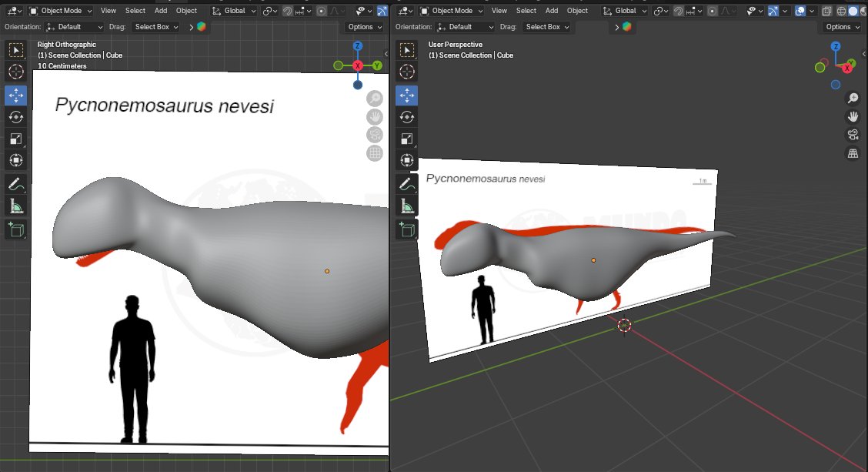Click Options button in right viewport header
The height and width of the screenshot is (472, 868).
[x=842, y=26]
